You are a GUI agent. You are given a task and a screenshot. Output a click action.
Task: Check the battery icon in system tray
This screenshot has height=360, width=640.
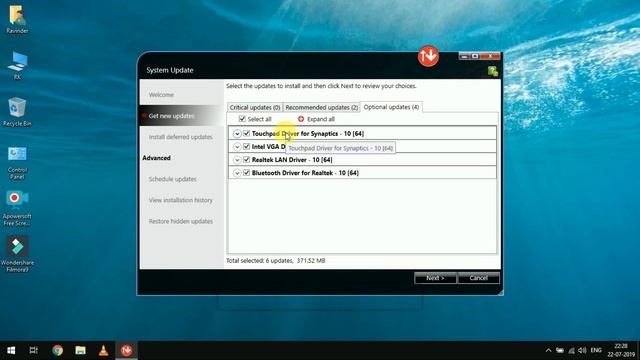pyautogui.click(x=560, y=350)
